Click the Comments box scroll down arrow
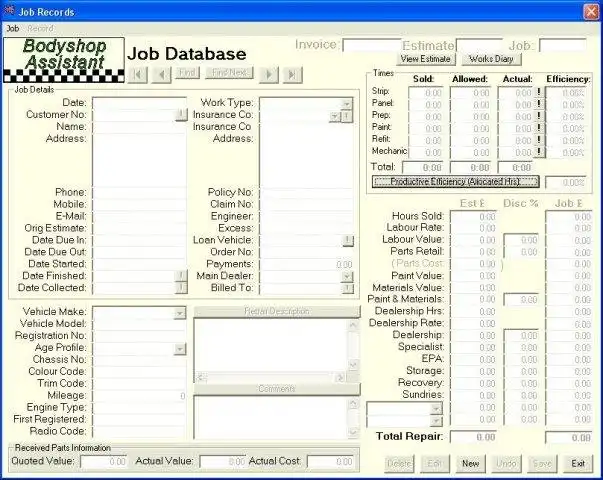 pyautogui.click(x=353, y=432)
